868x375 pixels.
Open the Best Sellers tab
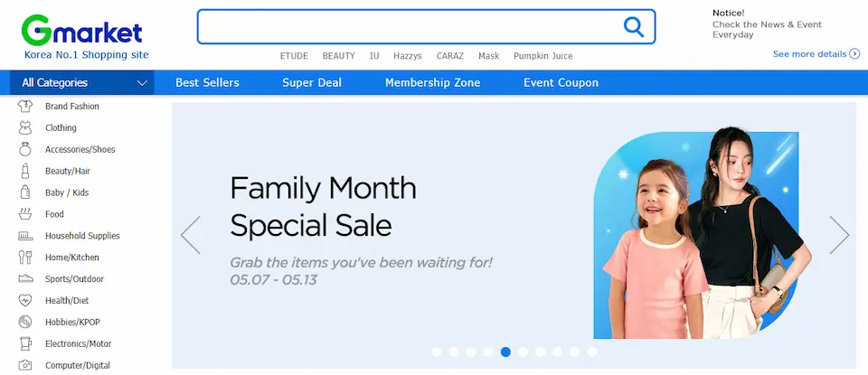click(x=207, y=83)
